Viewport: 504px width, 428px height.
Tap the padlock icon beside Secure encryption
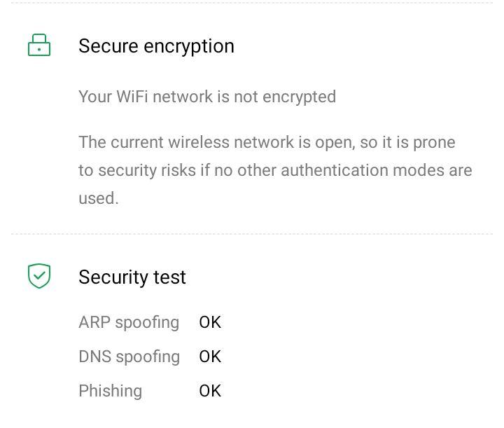pos(39,46)
